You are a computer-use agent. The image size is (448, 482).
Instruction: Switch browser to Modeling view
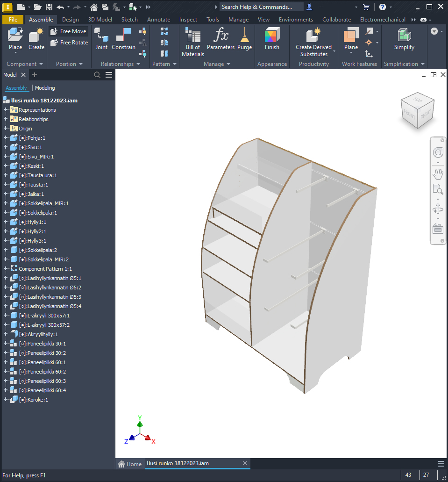(x=45, y=88)
